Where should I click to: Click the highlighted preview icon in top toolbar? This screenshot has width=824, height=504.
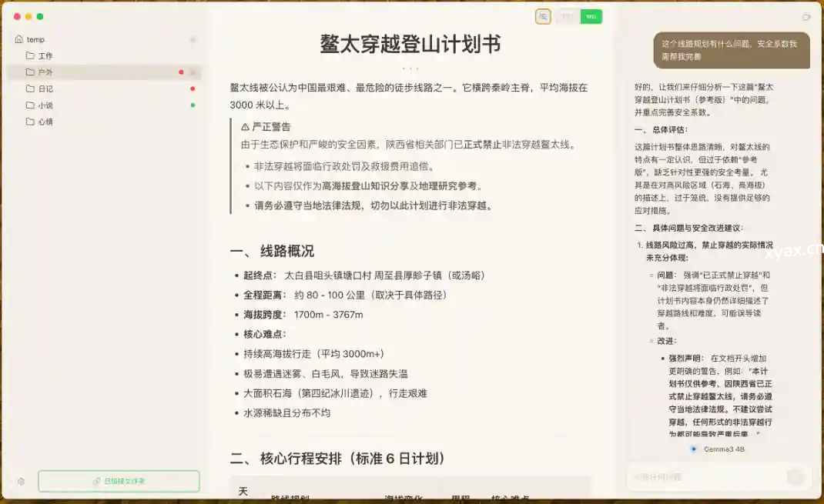[x=543, y=16]
